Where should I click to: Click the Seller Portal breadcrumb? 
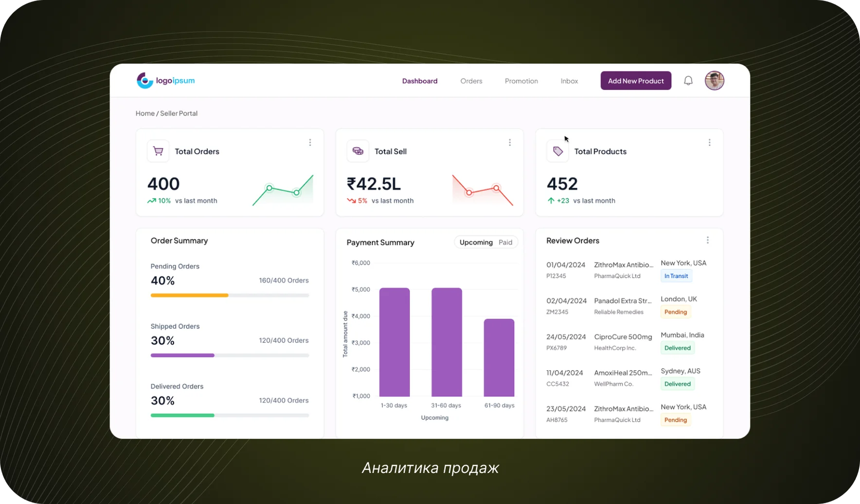[179, 113]
